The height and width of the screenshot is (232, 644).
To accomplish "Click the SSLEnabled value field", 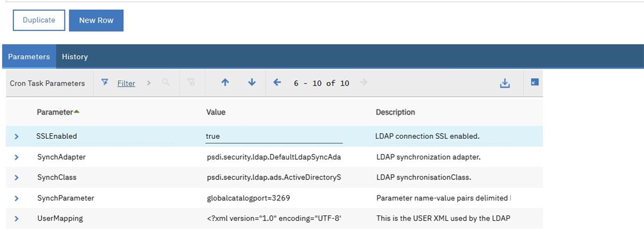I will click(x=274, y=137).
